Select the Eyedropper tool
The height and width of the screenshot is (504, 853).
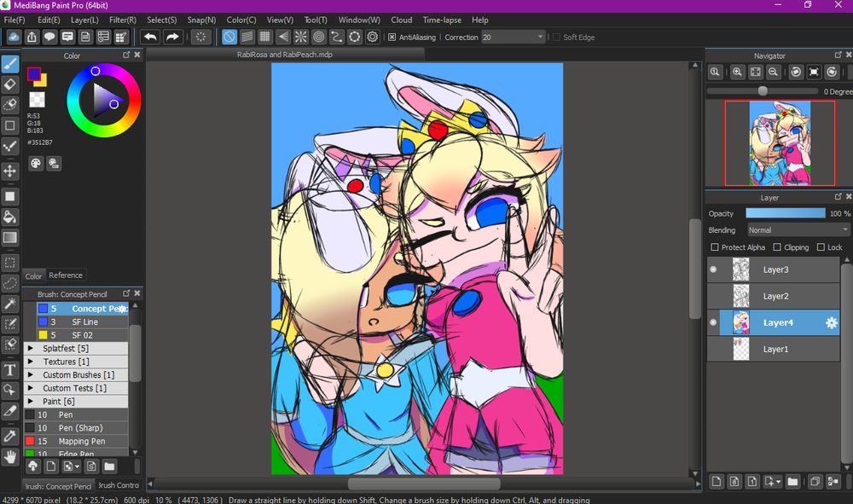(x=9, y=436)
